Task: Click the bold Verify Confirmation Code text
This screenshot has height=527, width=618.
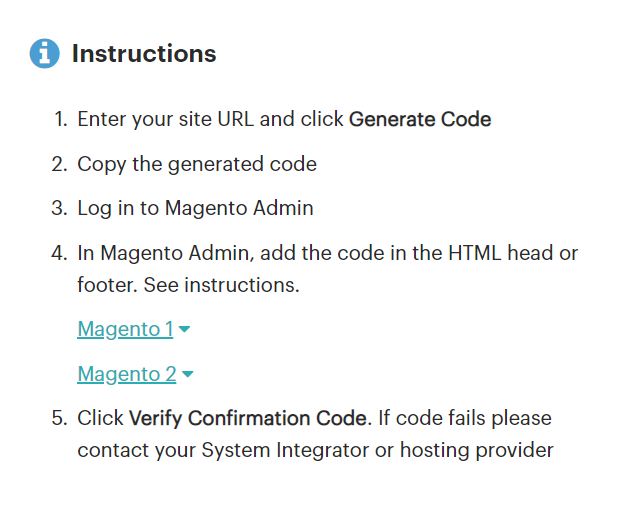Action: pyautogui.click(x=250, y=419)
